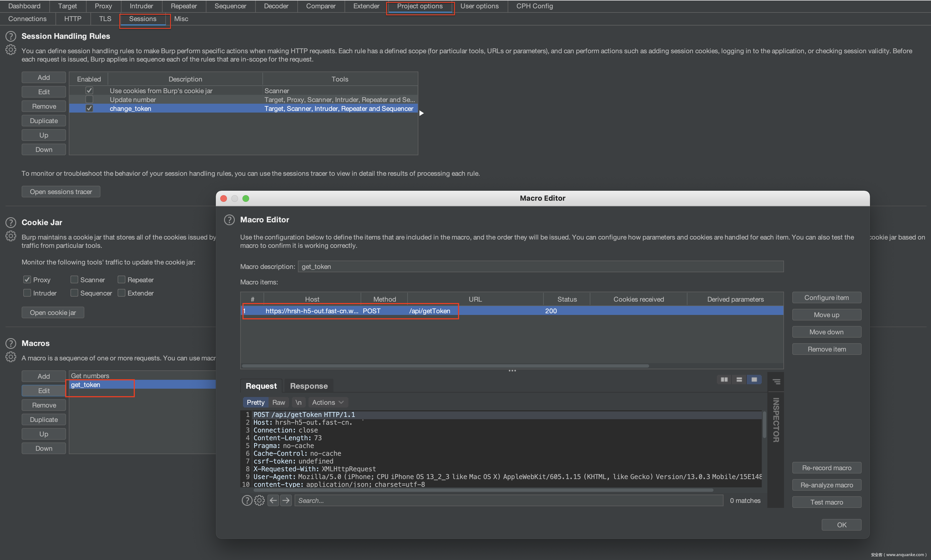Open Macros section options gear icon
The height and width of the screenshot is (560, 931).
pos(11,357)
